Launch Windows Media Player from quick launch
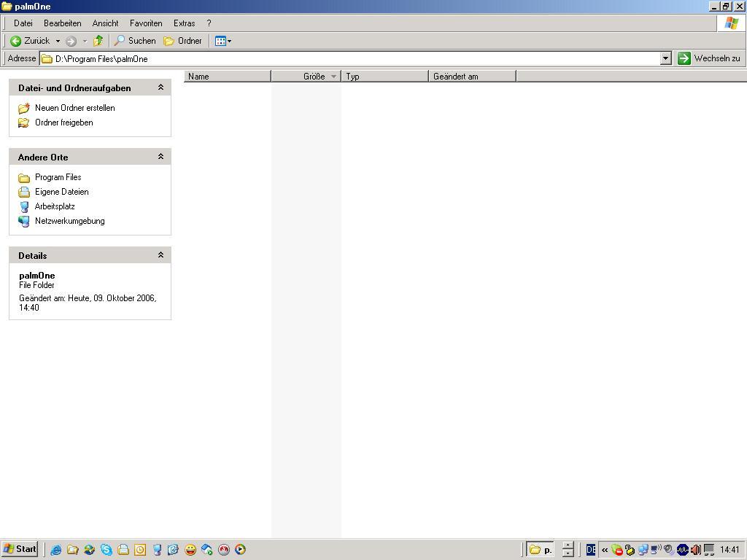 (241, 550)
